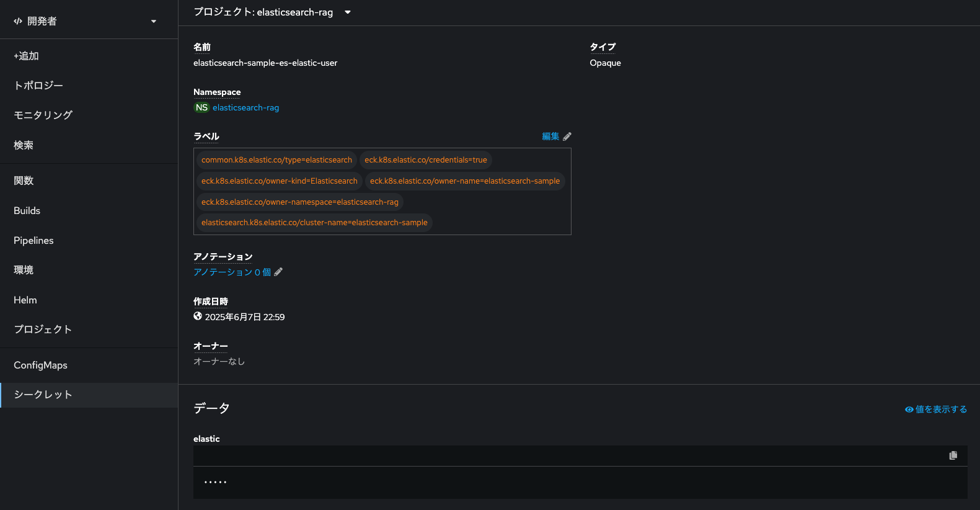Click the タイプ field label
The width and height of the screenshot is (980, 510).
pyautogui.click(x=603, y=47)
